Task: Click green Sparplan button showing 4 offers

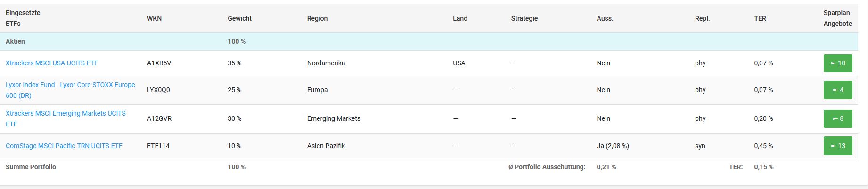Action: pyautogui.click(x=838, y=90)
